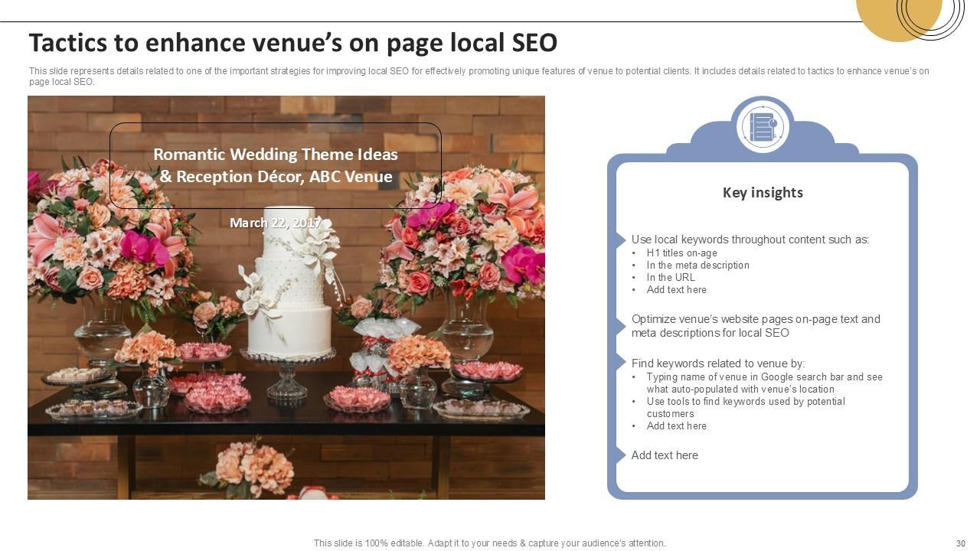This screenshot has height=551, width=980.
Task: Select "Use tools to find keywords" bullet
Action: tap(746, 408)
